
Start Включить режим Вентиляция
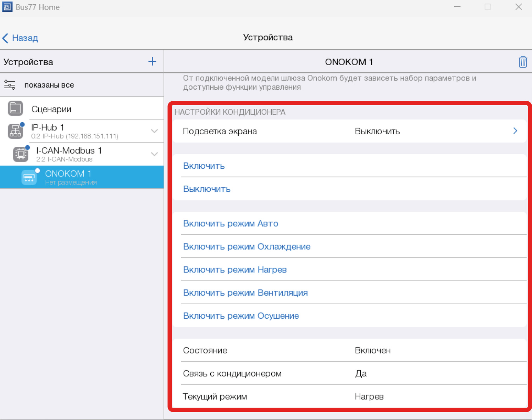coord(245,293)
